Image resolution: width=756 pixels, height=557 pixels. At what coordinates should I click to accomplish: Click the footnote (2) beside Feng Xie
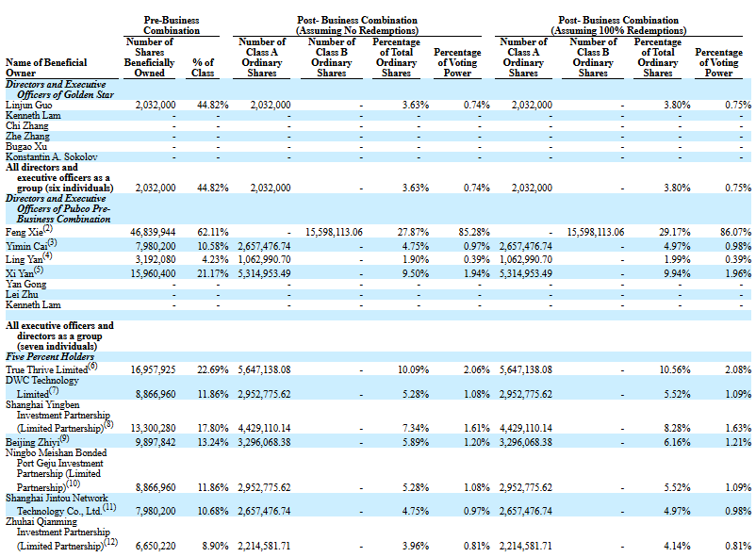(48, 229)
